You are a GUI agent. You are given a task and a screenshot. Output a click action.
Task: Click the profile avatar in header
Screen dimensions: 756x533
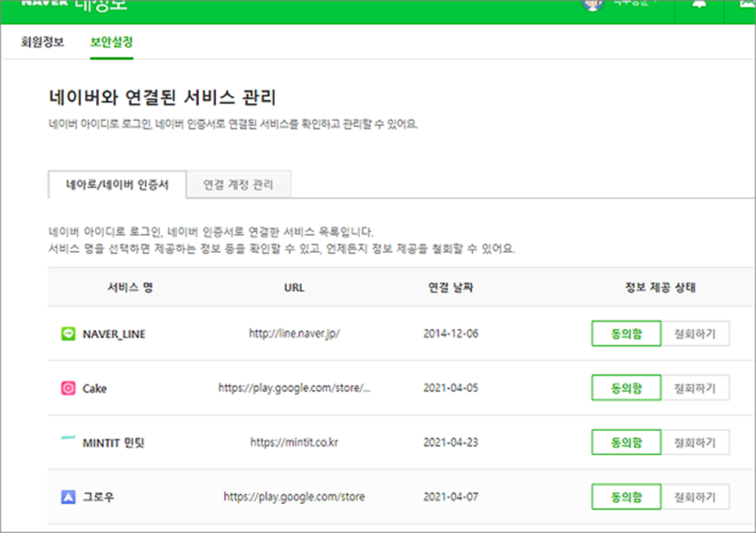pyautogui.click(x=593, y=5)
